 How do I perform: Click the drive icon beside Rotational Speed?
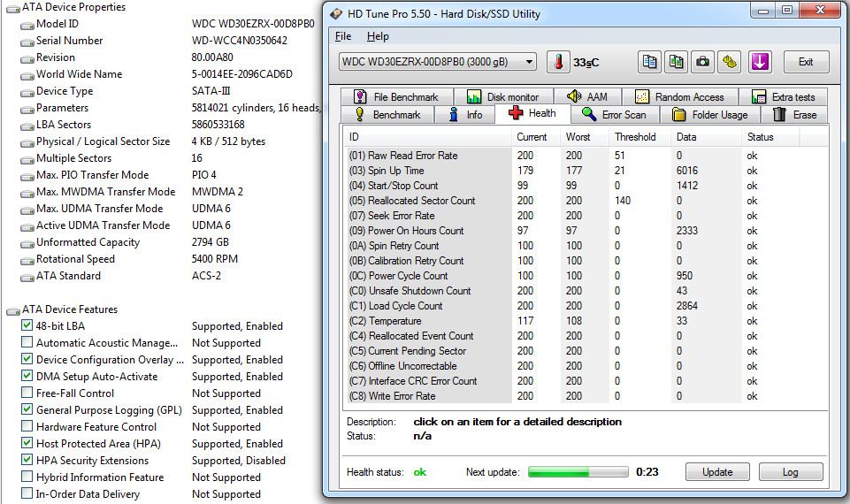(27, 260)
